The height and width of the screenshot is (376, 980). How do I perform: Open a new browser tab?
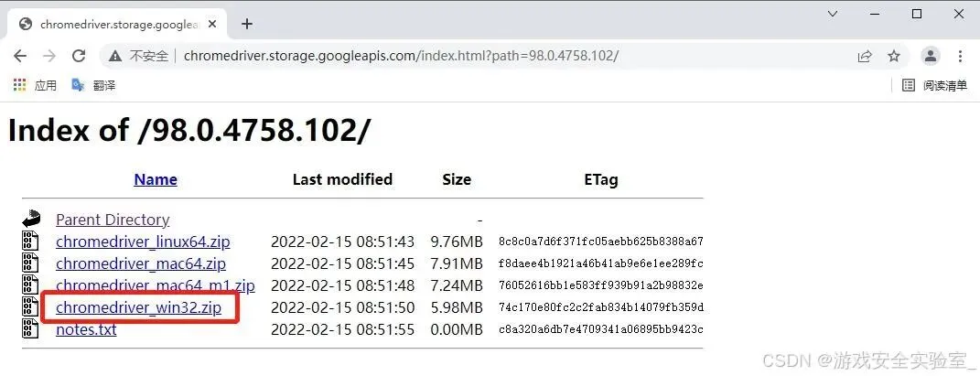click(x=247, y=24)
